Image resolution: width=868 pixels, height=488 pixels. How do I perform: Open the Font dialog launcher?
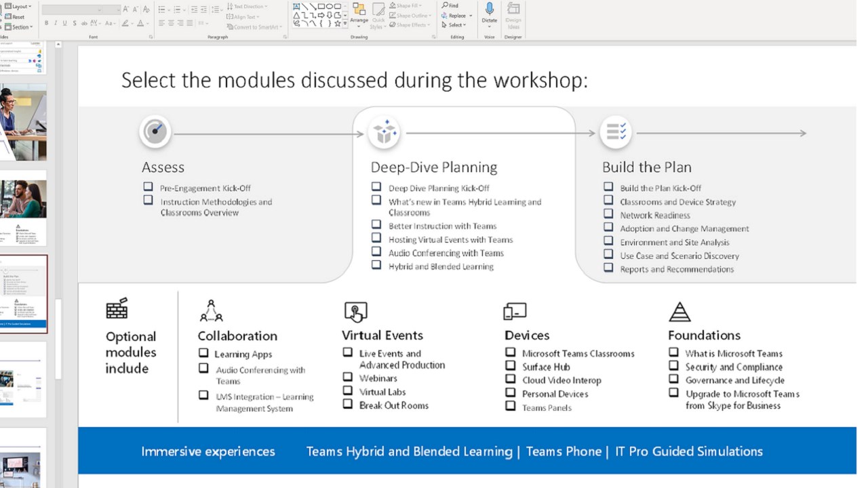click(x=151, y=37)
